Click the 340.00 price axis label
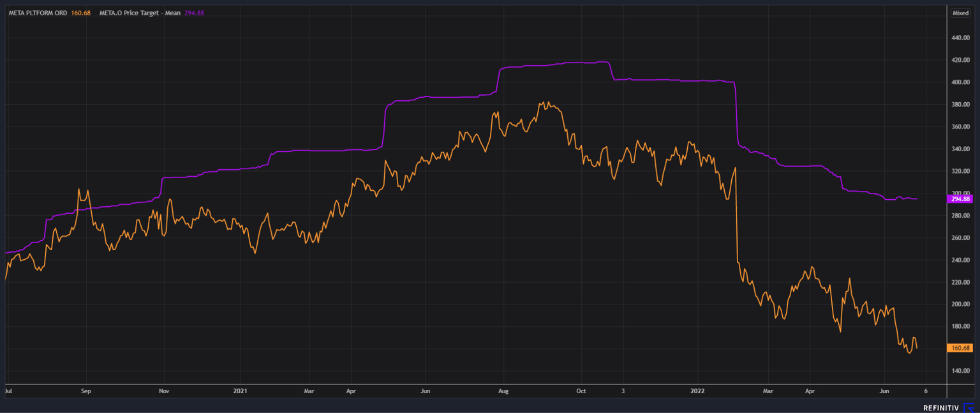The width and height of the screenshot is (980, 413). coord(960,149)
